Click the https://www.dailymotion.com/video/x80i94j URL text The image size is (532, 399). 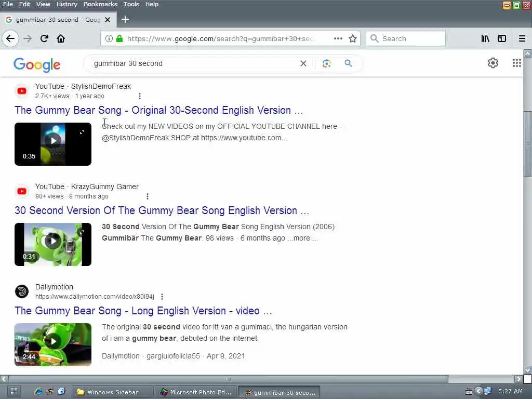click(x=95, y=297)
